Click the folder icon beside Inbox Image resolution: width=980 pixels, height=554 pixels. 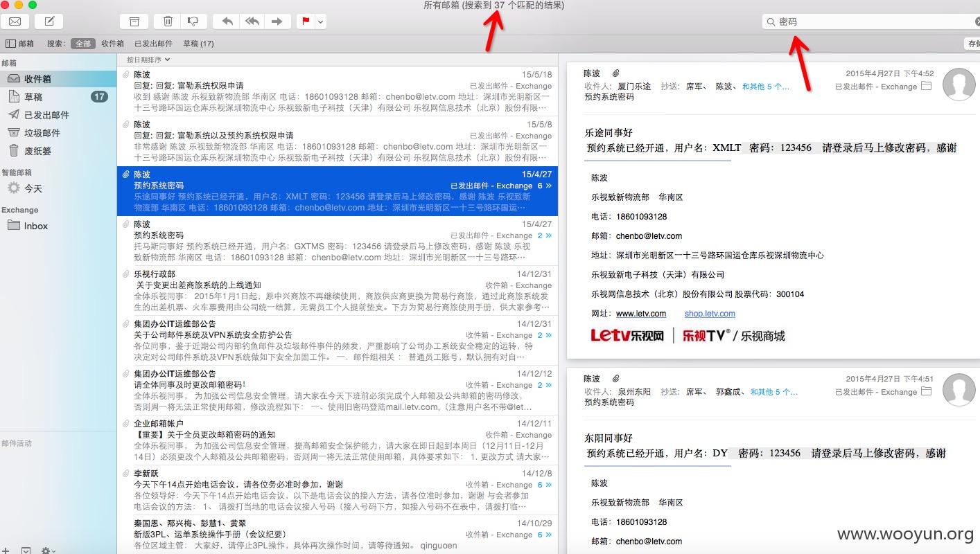13,225
